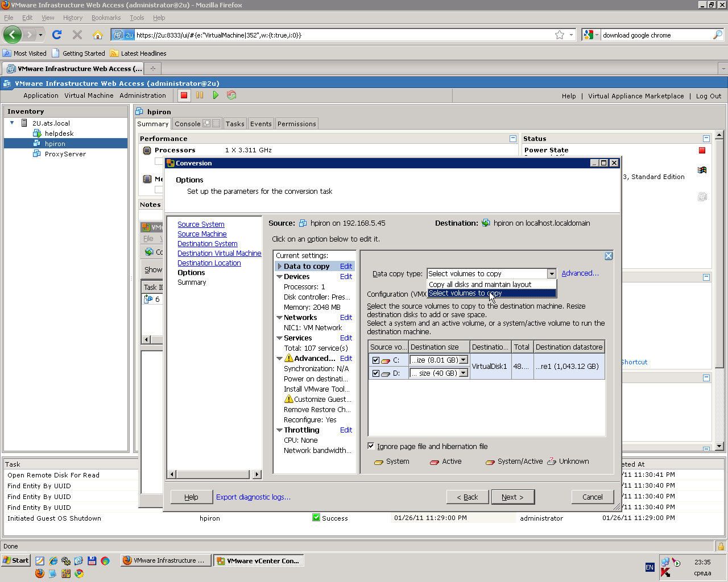
Task: Open Windows Start menu
Action: tap(16, 560)
